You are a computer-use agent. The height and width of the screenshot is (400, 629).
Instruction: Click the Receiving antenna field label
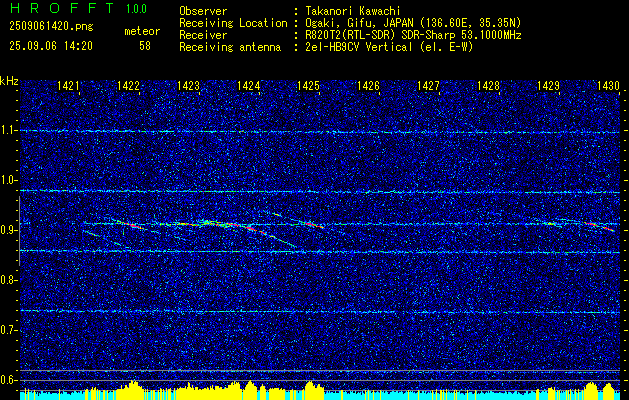pos(230,47)
